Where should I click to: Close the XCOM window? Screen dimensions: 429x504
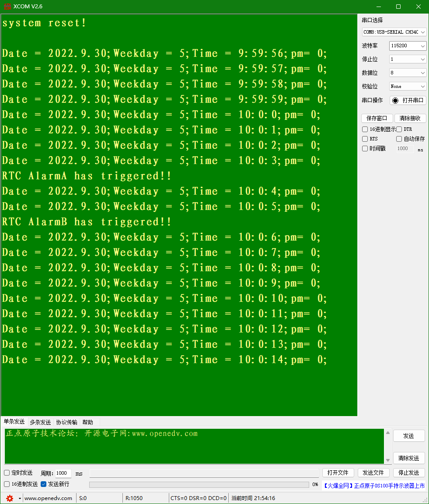click(x=419, y=7)
